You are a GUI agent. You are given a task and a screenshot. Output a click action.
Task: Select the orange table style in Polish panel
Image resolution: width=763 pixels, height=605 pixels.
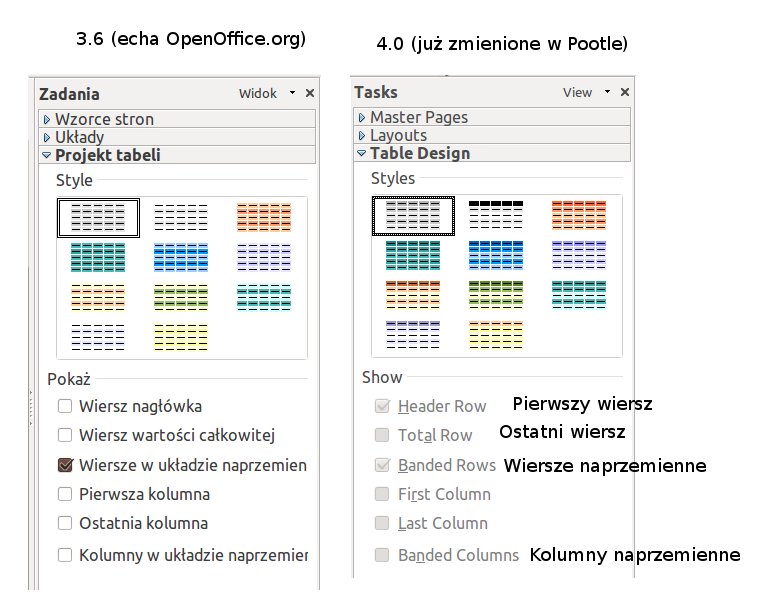coord(264,217)
